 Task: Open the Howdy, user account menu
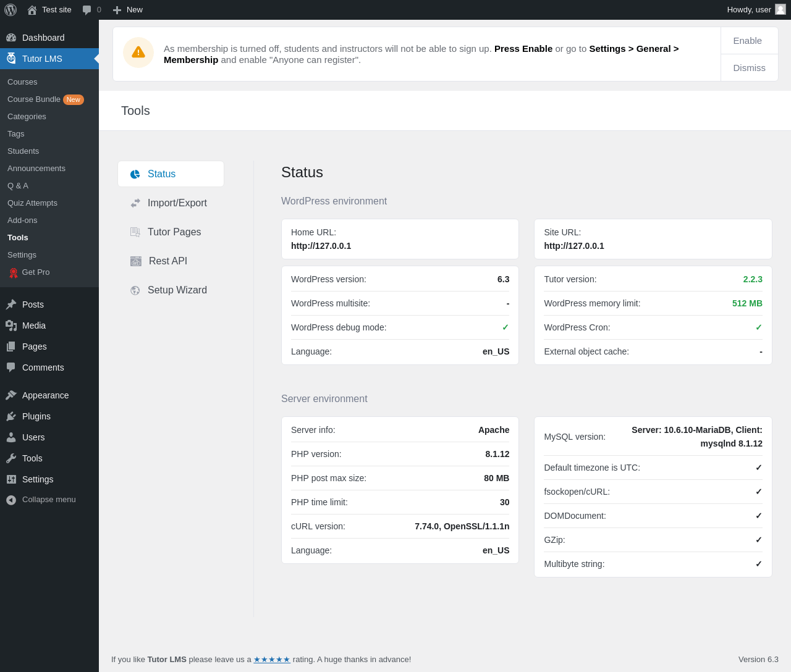755,10
